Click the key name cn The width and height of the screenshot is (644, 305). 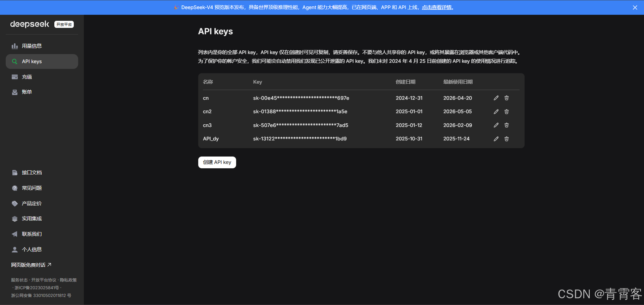(206, 98)
